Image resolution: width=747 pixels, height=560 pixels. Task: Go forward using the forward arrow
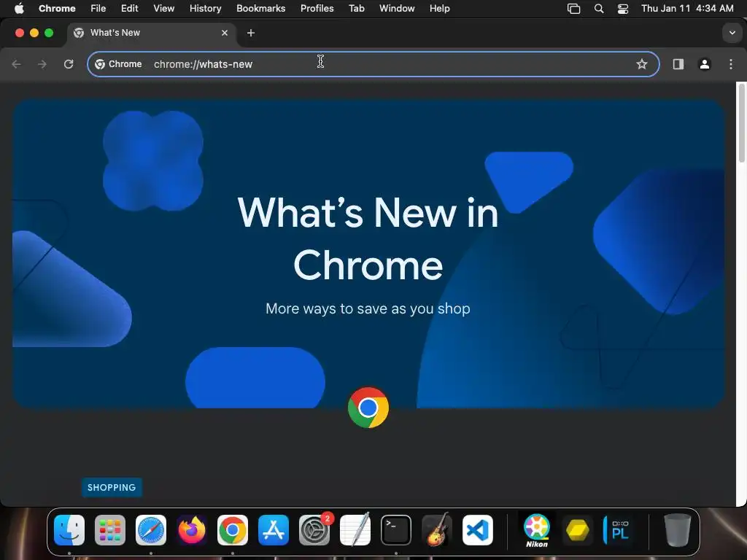click(42, 64)
